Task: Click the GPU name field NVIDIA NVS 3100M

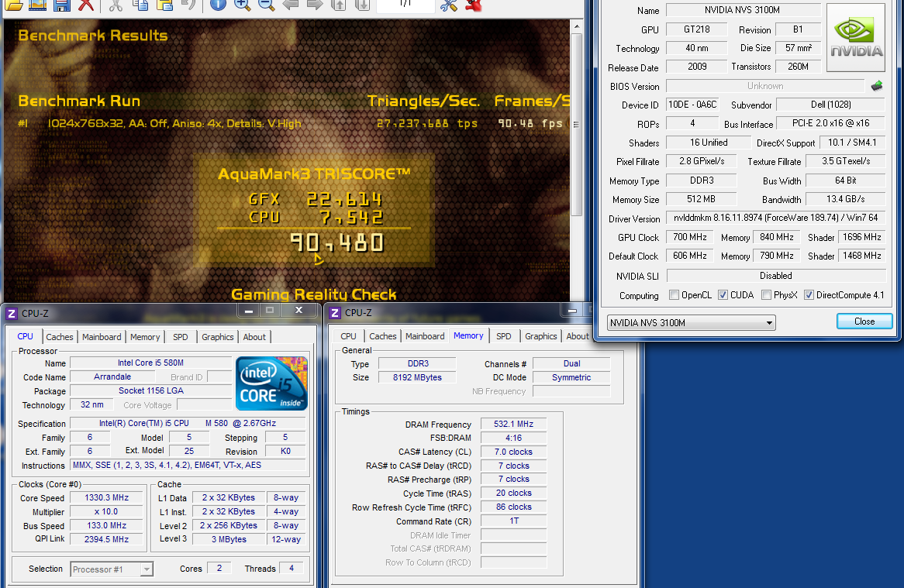Action: 744,10
